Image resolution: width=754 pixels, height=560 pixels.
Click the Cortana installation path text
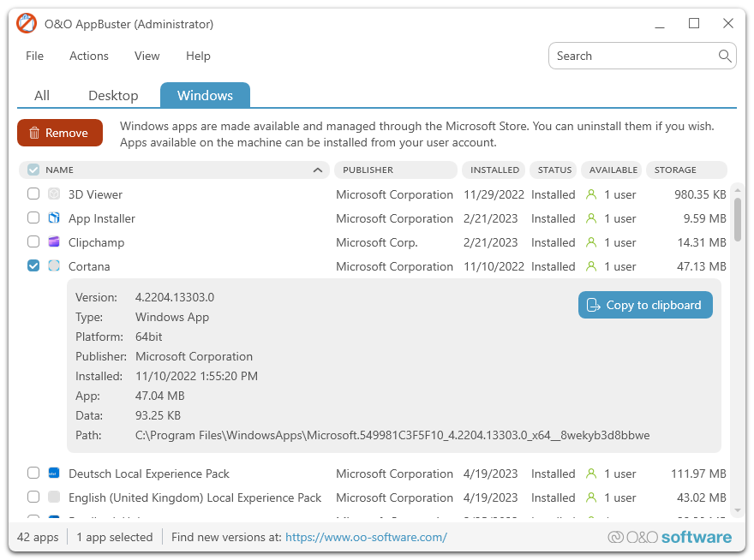click(x=392, y=435)
